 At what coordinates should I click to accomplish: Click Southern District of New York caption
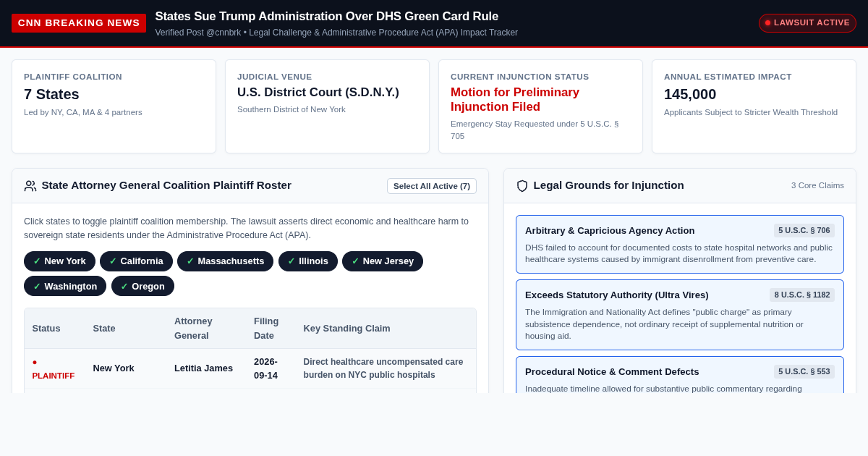pos(292,109)
